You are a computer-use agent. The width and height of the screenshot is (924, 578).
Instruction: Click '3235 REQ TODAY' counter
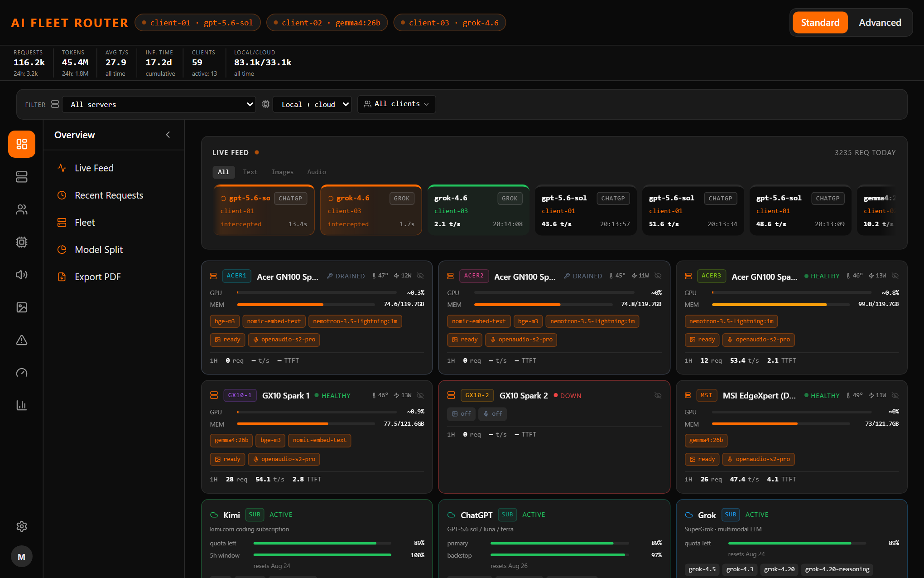(865, 153)
